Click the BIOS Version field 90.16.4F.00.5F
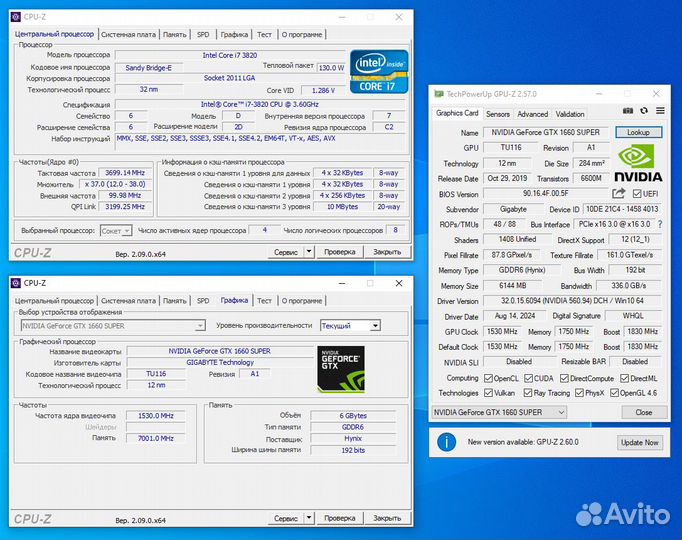The width and height of the screenshot is (682, 540). pyautogui.click(x=545, y=193)
